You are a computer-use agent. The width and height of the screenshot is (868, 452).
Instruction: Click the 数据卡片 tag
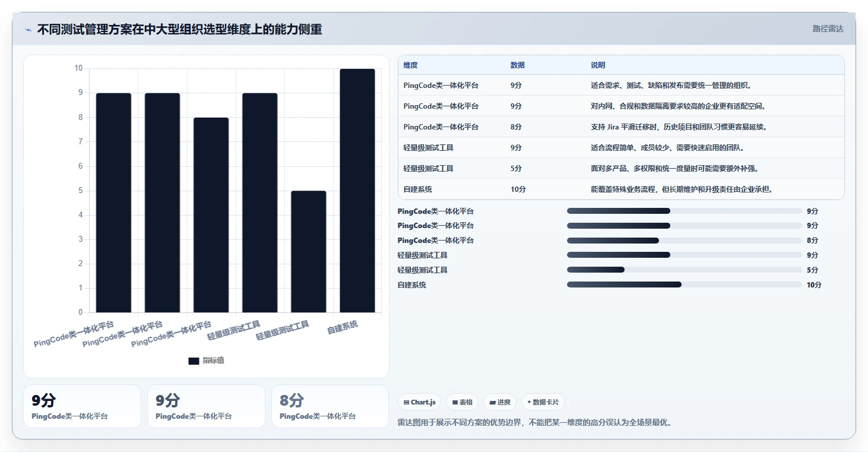543,402
